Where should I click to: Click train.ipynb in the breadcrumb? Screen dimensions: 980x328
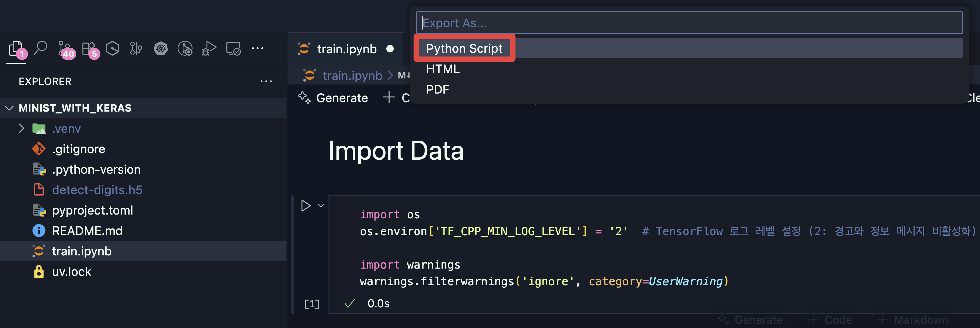coord(352,76)
